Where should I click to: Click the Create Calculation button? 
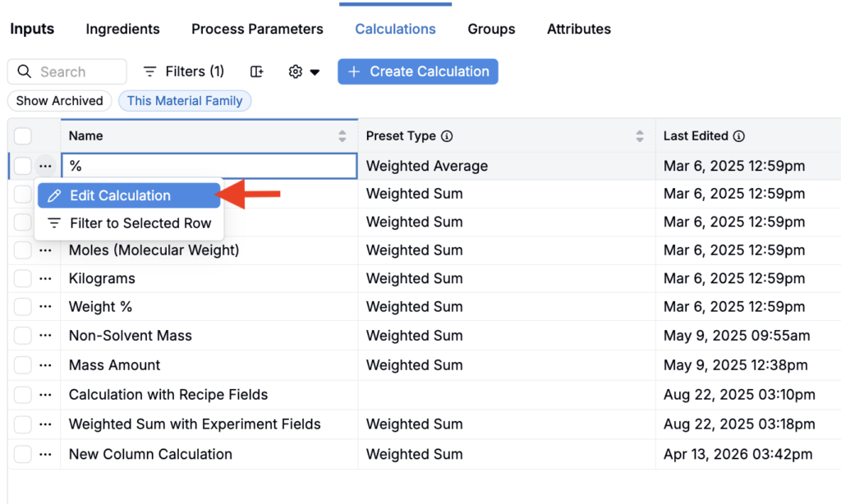click(x=418, y=71)
